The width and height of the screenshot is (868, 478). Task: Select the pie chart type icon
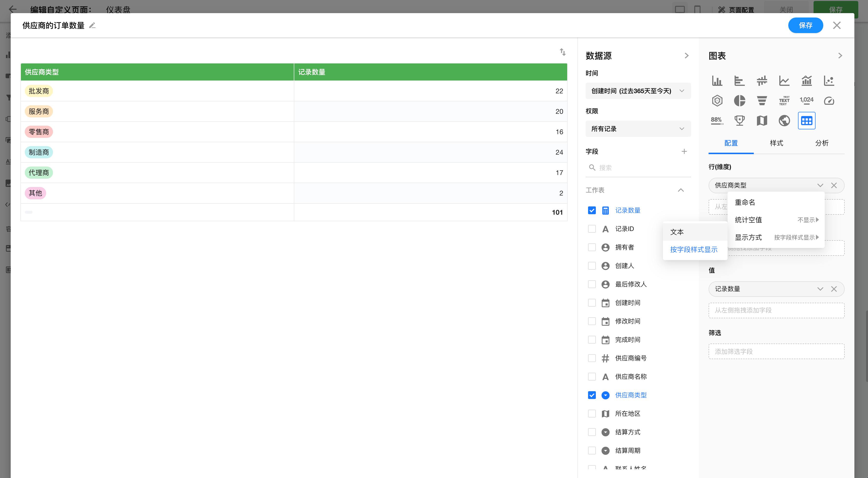(739, 100)
